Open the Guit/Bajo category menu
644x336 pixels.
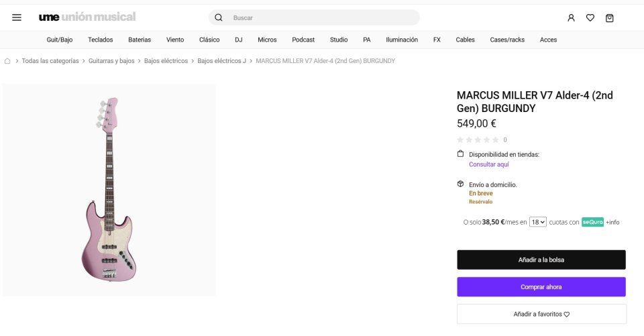(x=60, y=40)
